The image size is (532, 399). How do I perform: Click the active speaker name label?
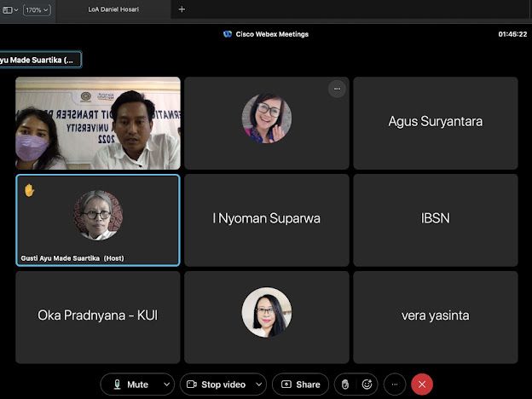click(38, 60)
